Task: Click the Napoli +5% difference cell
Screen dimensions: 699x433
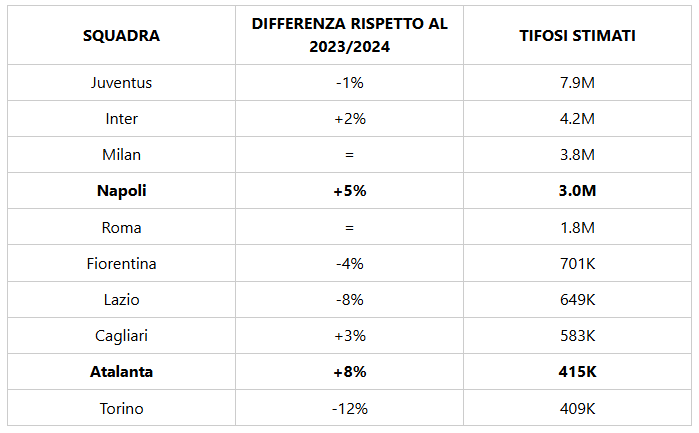Action: coord(350,190)
